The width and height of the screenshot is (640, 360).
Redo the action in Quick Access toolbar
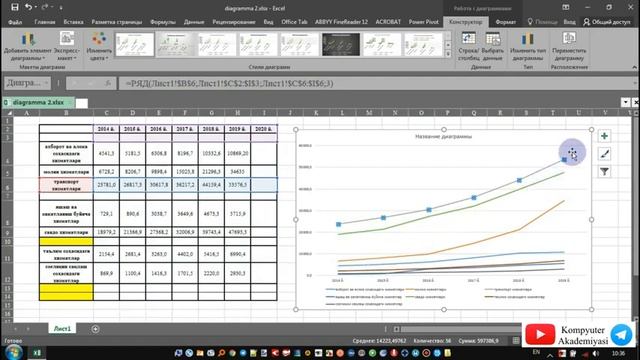tap(45, 7)
